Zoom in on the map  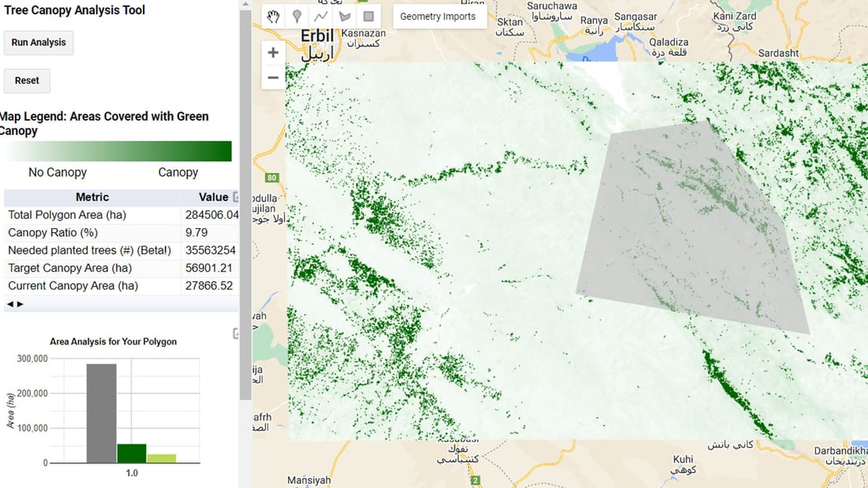(x=273, y=53)
